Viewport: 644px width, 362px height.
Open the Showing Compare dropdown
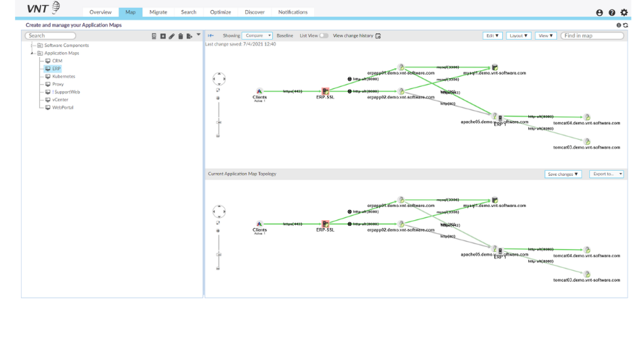pos(257,35)
